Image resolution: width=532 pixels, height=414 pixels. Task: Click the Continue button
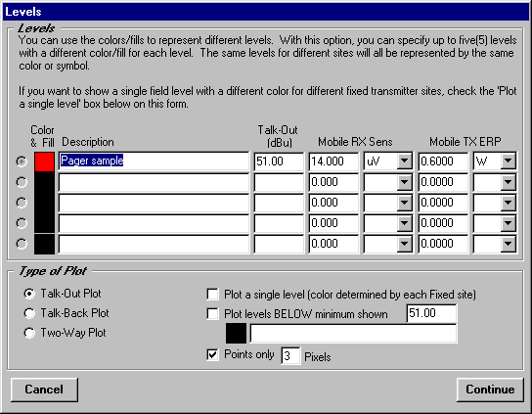[490, 390]
